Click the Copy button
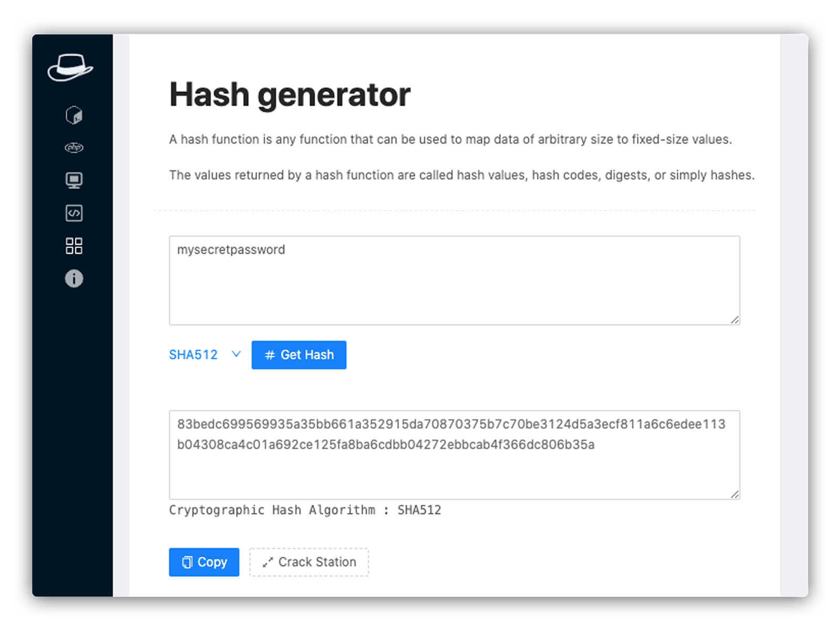840x631 pixels. (204, 562)
